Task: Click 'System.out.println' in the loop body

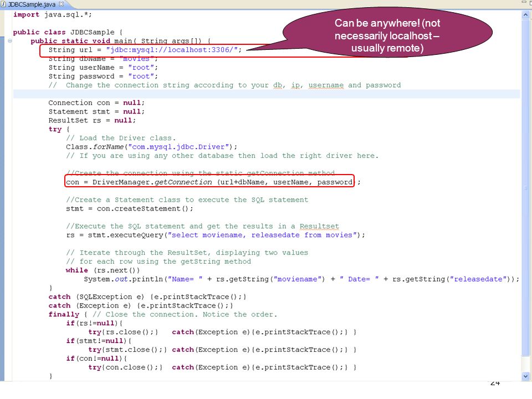Action: point(124,279)
